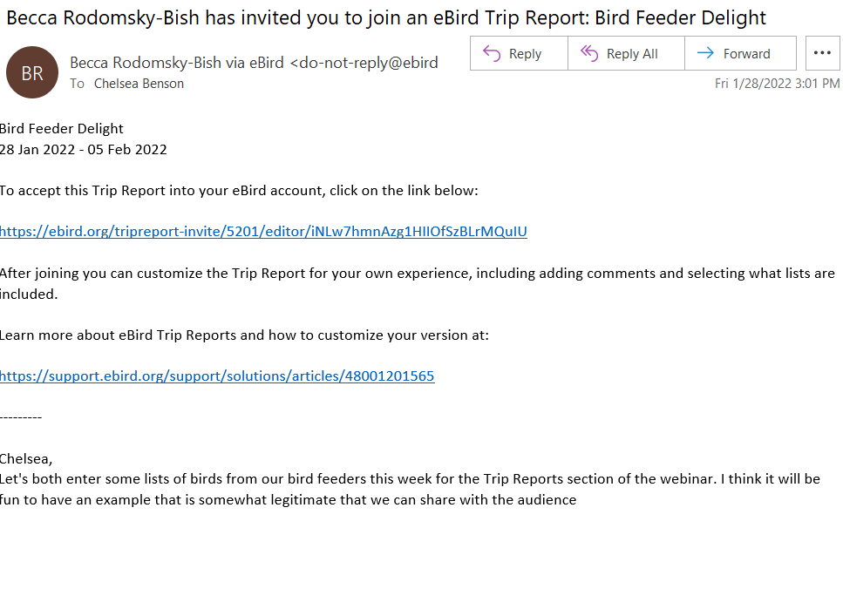Click the paragraph about customizing the Trip Report

(418, 283)
